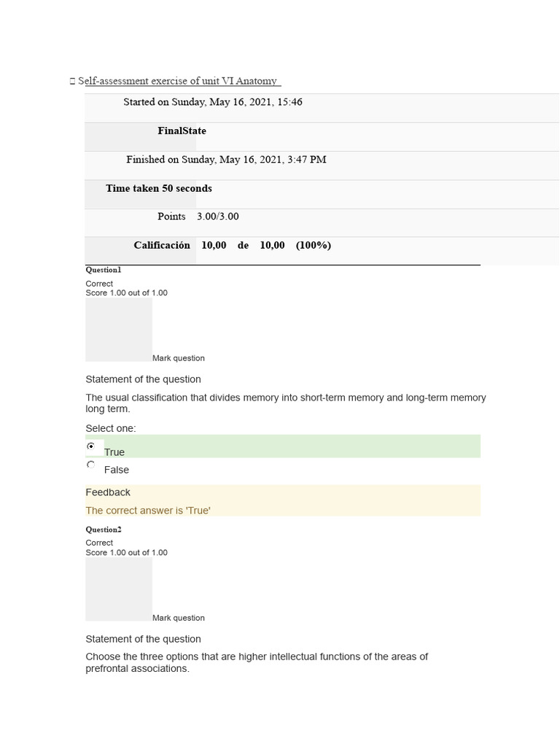Click Mark question under Question2
560x747 pixels.
(179, 618)
